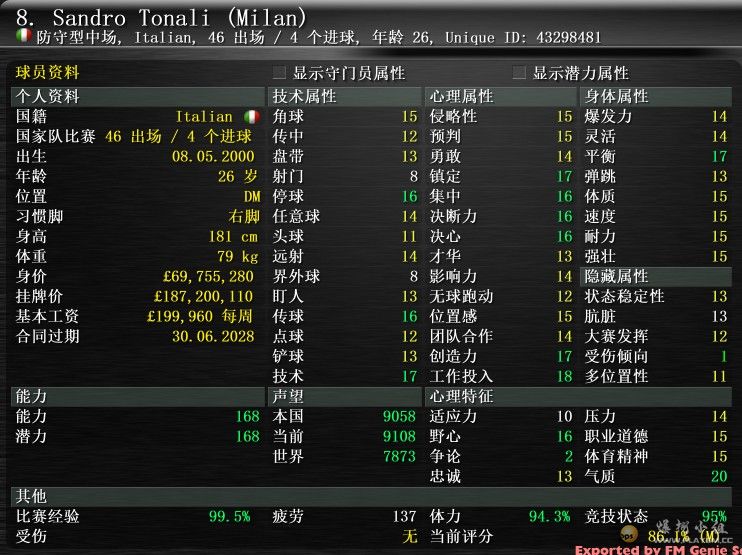Toggle 显示潜力属性 checkbox

pyautogui.click(x=519, y=73)
